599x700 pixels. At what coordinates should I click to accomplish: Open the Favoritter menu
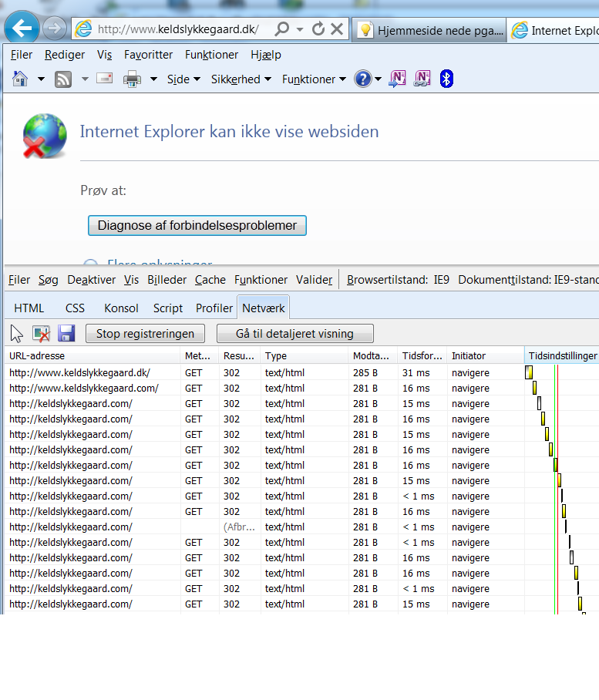coord(148,55)
